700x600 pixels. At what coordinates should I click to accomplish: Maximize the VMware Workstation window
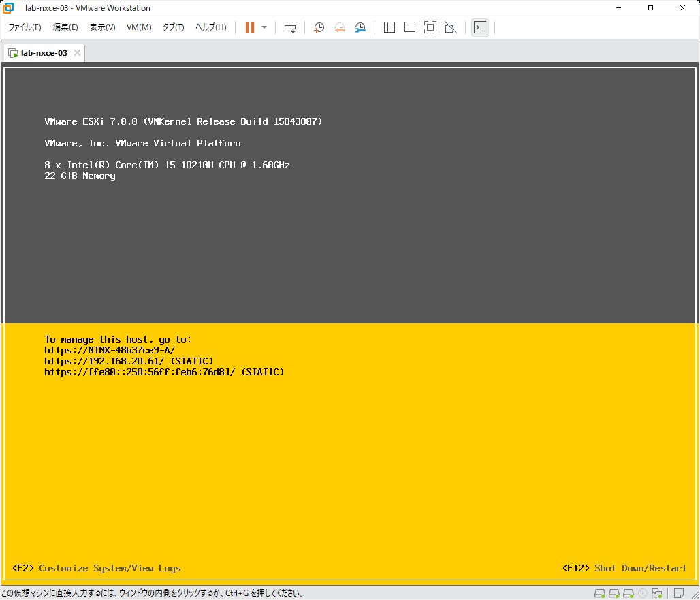(x=650, y=8)
